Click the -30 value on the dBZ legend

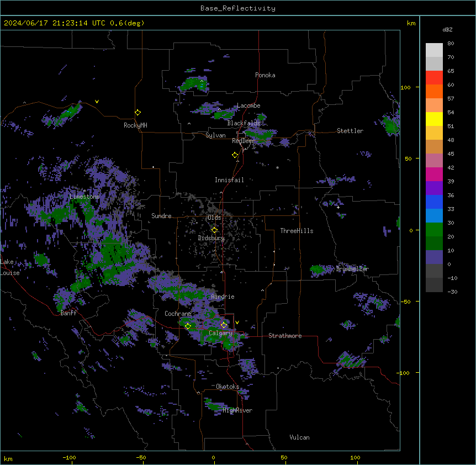(x=452, y=292)
